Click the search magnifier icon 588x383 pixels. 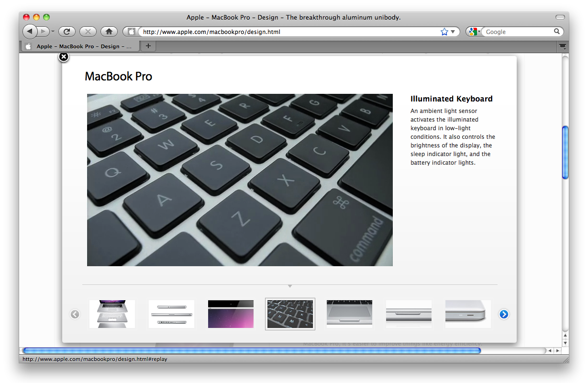pos(557,32)
